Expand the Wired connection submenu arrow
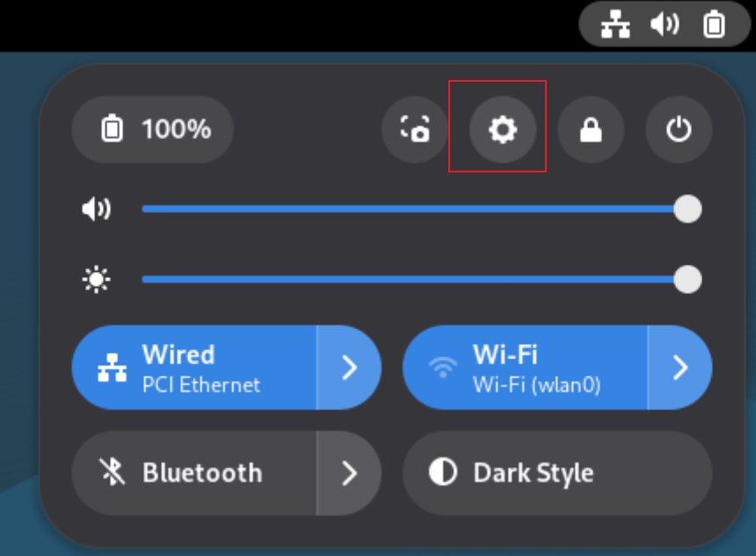Screen dimensions: 756x556 (x=349, y=368)
